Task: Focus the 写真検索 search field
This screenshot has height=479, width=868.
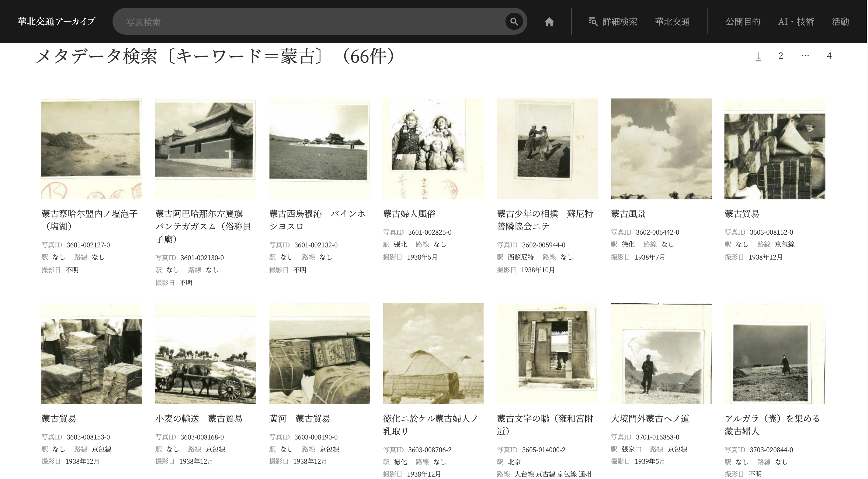Action: 310,22
